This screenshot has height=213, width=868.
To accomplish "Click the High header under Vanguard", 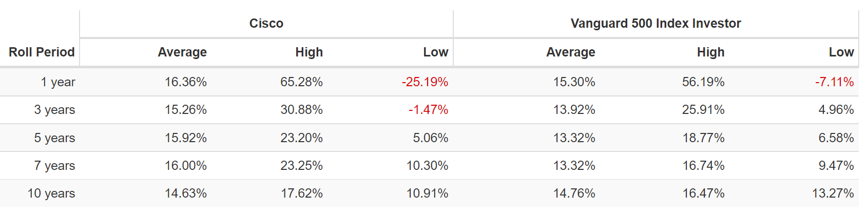I will coord(710,52).
